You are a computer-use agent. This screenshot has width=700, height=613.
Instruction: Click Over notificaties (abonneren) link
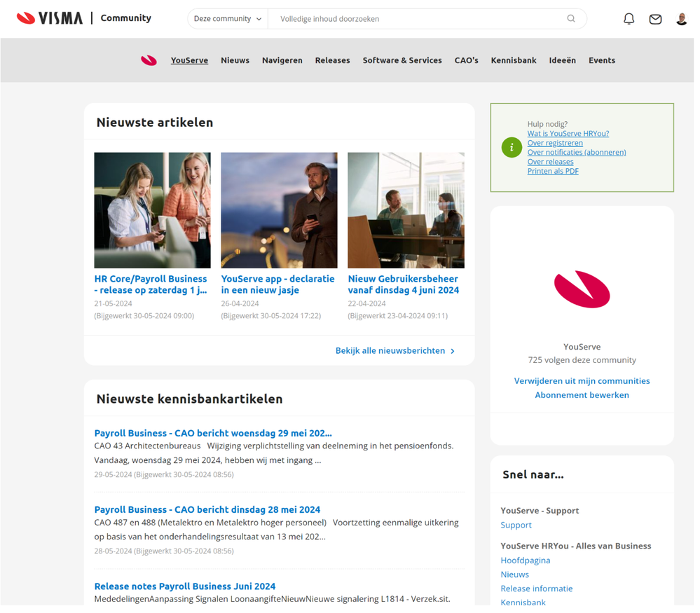click(577, 152)
